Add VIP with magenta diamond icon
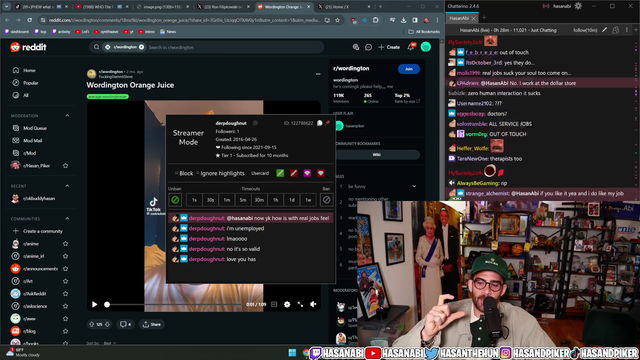The width and height of the screenshot is (640, 360). tap(307, 173)
